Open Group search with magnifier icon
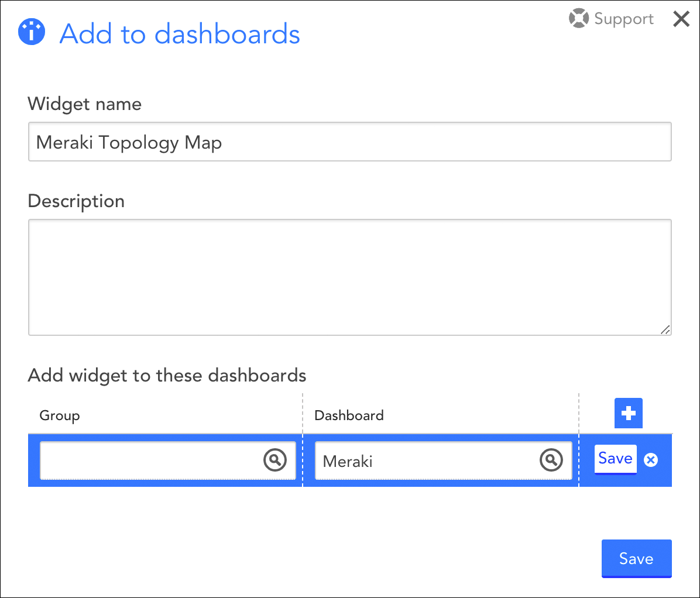Screen dimensions: 700x598 274,460
